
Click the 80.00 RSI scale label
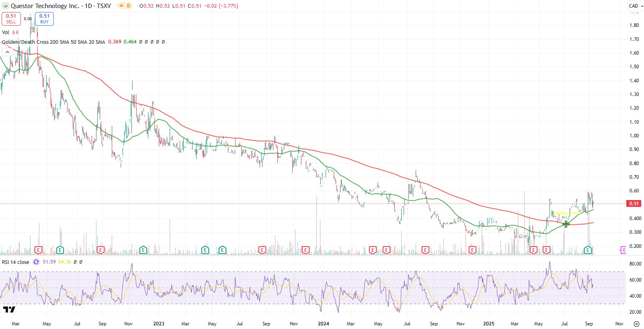point(635,264)
